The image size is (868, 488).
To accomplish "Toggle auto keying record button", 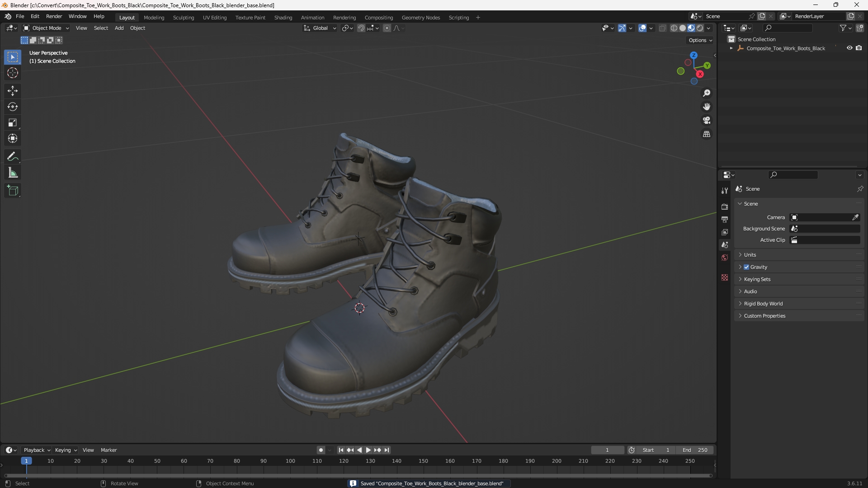I will click(321, 450).
